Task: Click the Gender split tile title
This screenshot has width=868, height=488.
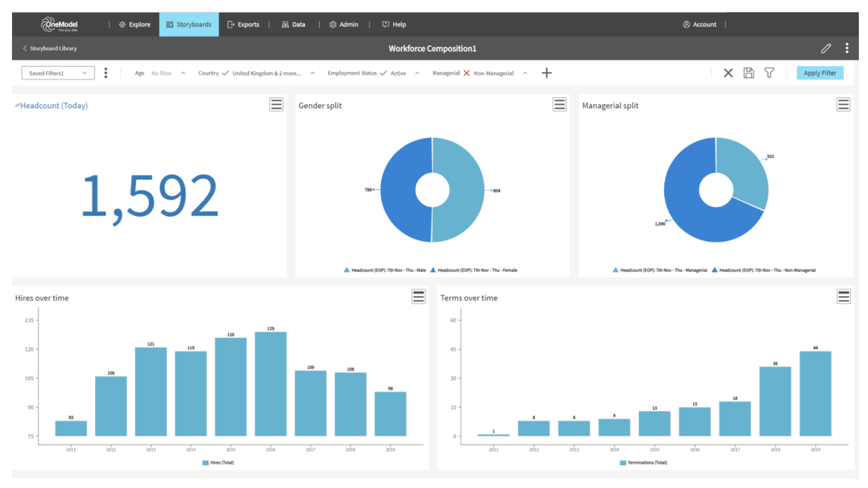Action: point(320,106)
